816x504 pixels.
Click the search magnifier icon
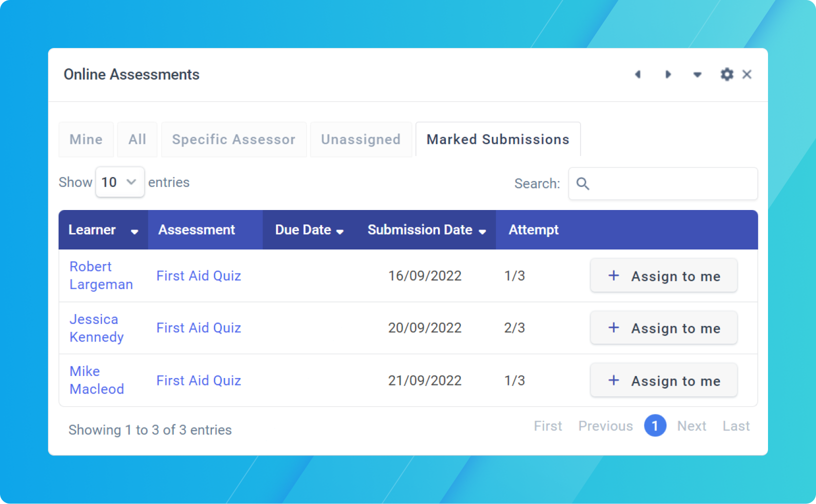pyautogui.click(x=582, y=183)
